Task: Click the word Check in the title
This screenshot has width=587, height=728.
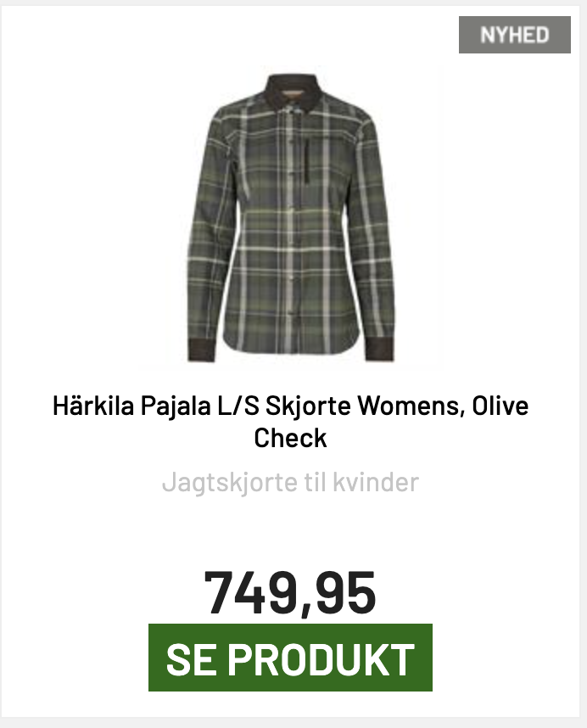Action: click(x=290, y=438)
